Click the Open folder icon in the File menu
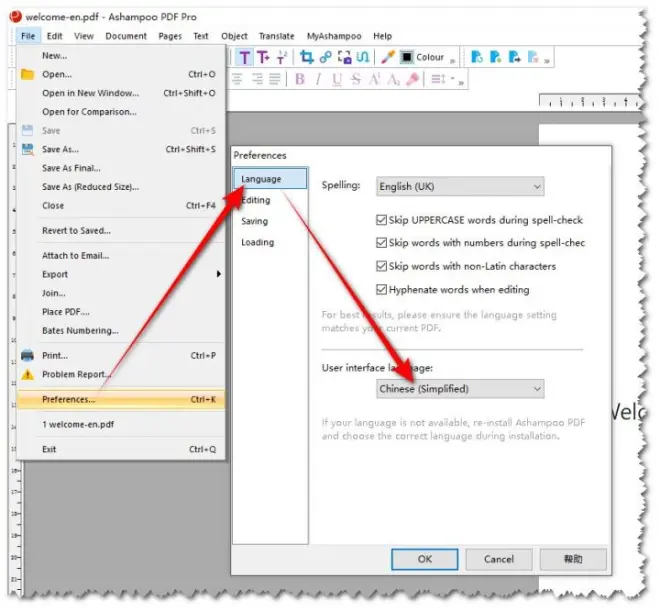Screen dimensions: 660x611 coord(27,74)
